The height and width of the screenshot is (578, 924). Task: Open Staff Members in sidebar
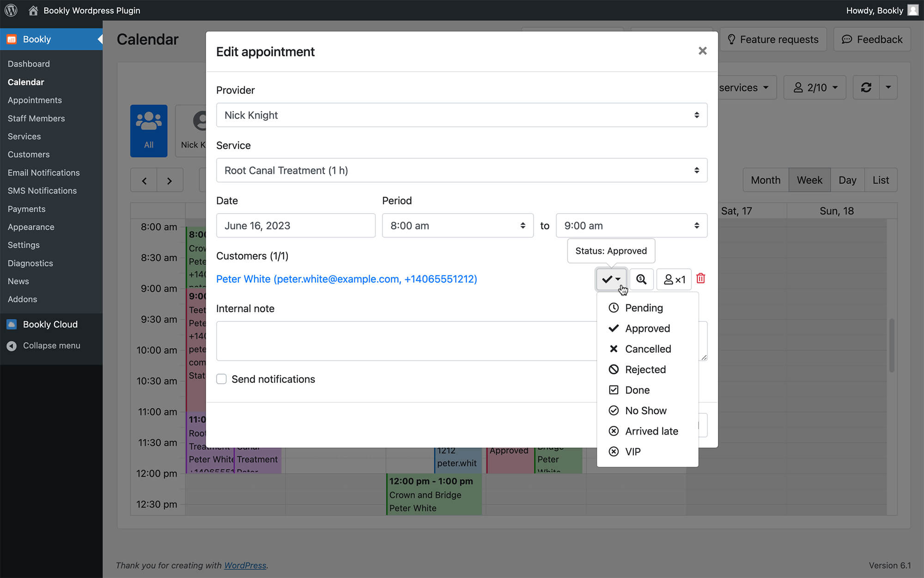coord(36,118)
